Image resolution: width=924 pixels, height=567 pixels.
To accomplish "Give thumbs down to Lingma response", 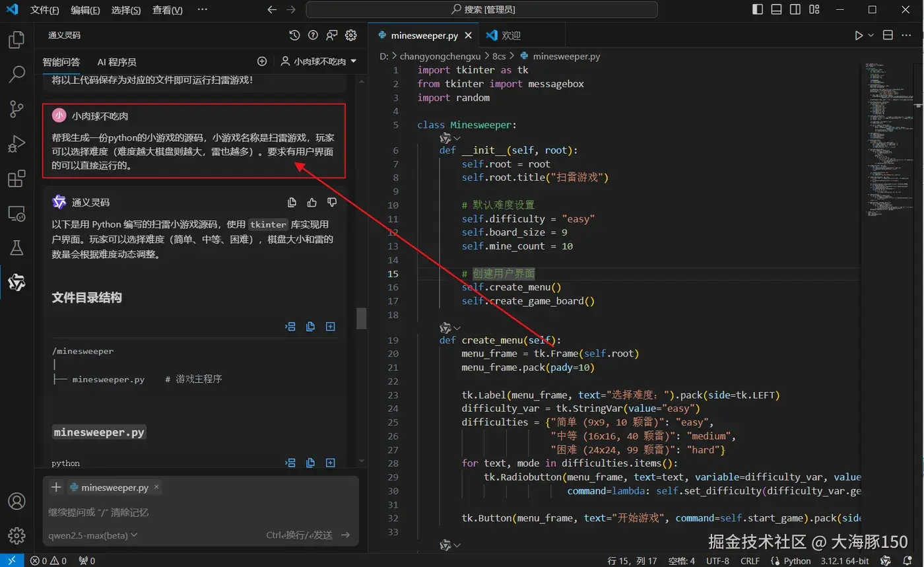I will click(332, 203).
